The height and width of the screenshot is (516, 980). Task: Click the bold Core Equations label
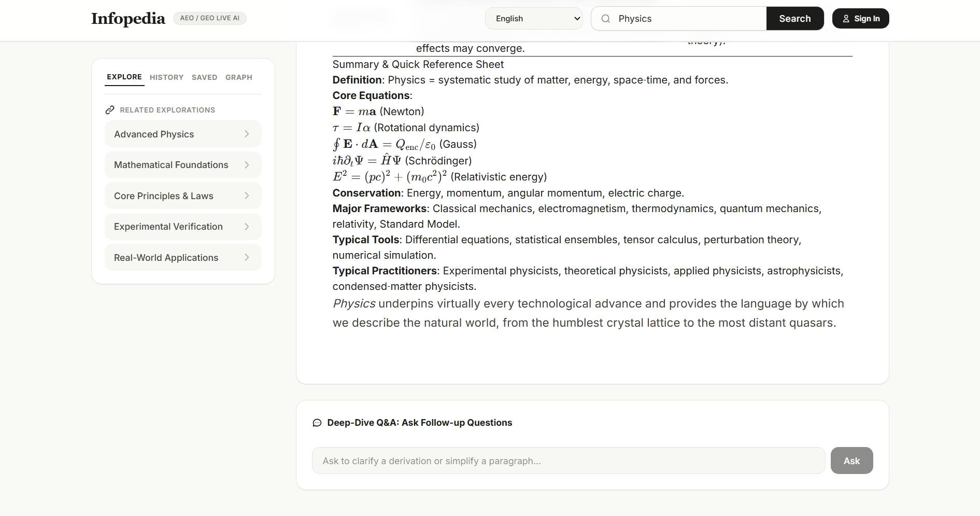371,95
